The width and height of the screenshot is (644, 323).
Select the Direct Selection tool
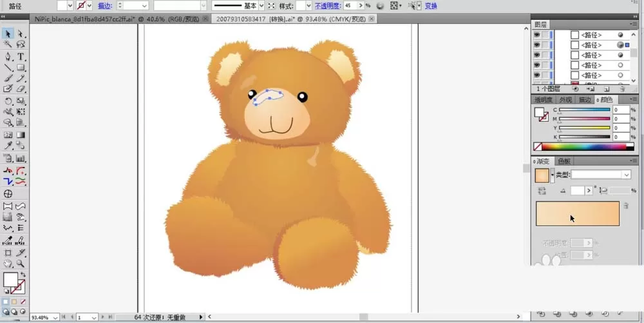21,34
